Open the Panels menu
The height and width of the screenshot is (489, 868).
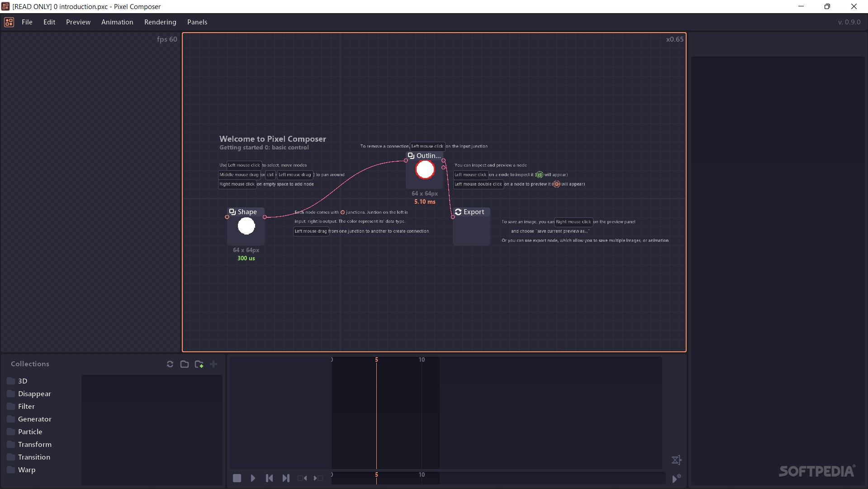tap(197, 22)
